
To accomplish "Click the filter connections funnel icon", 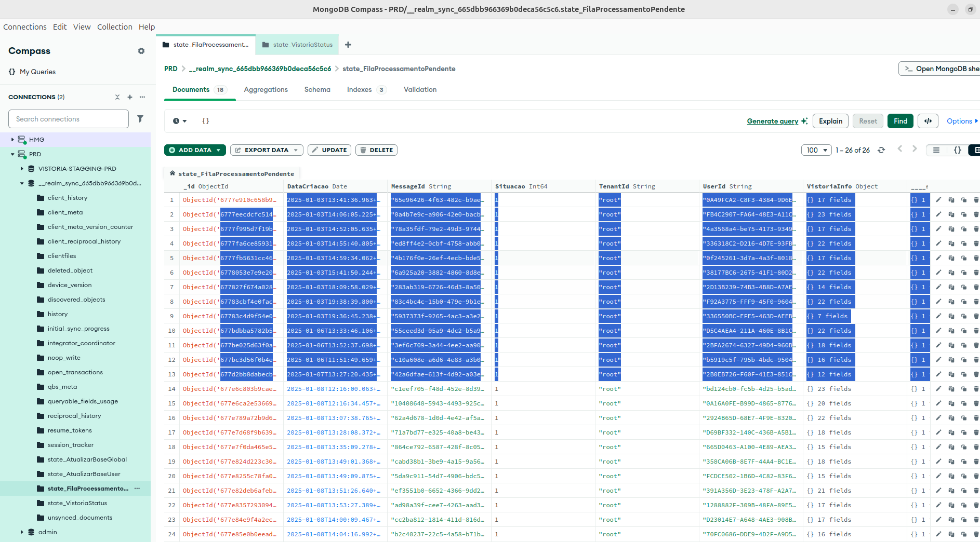I will (x=140, y=119).
